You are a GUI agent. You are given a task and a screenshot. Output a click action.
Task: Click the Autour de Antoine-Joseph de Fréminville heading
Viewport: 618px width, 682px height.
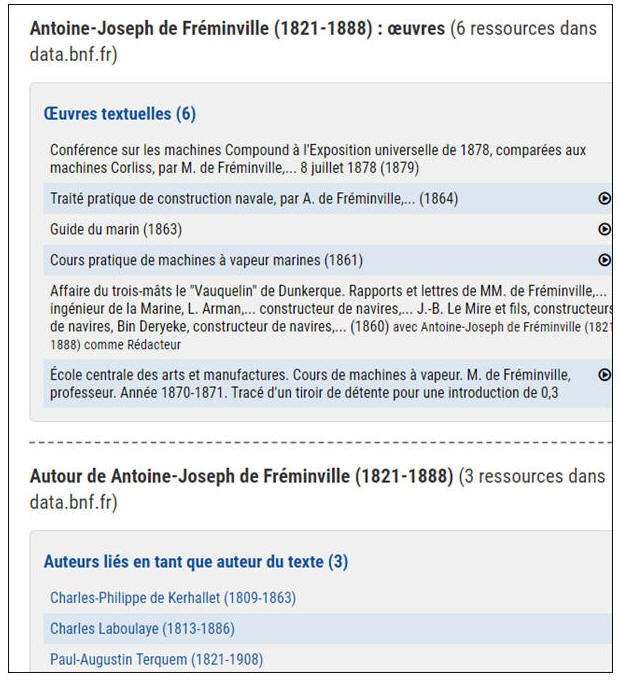click(x=241, y=476)
